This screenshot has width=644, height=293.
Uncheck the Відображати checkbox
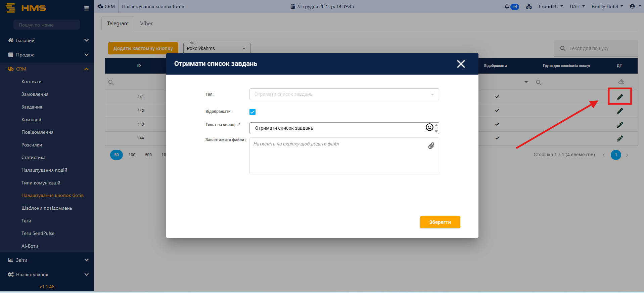pos(252,112)
